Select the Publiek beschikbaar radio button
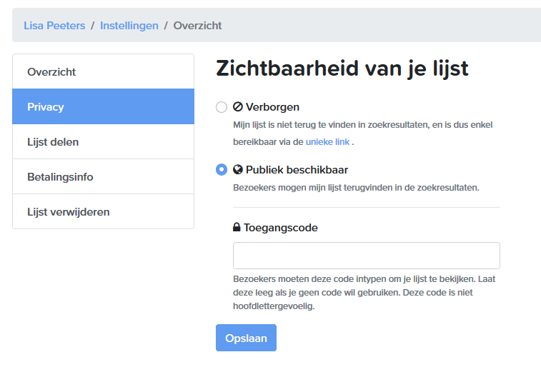 click(x=222, y=170)
